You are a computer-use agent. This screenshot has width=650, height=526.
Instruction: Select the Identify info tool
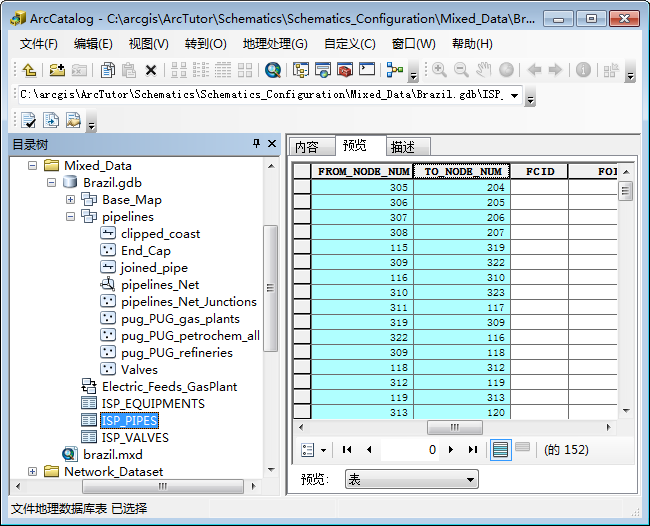click(x=583, y=70)
